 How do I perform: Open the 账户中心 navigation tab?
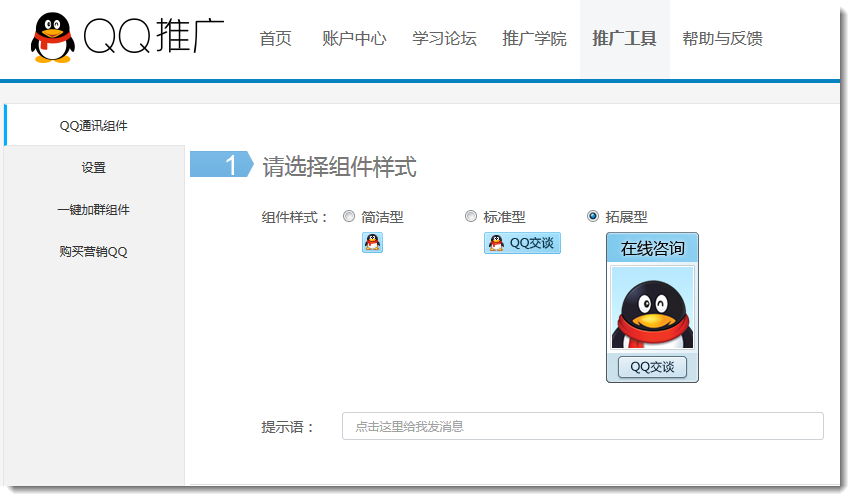pyautogui.click(x=354, y=39)
